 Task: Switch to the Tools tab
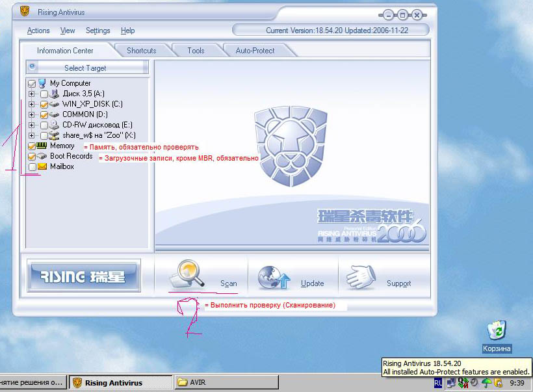coord(196,51)
